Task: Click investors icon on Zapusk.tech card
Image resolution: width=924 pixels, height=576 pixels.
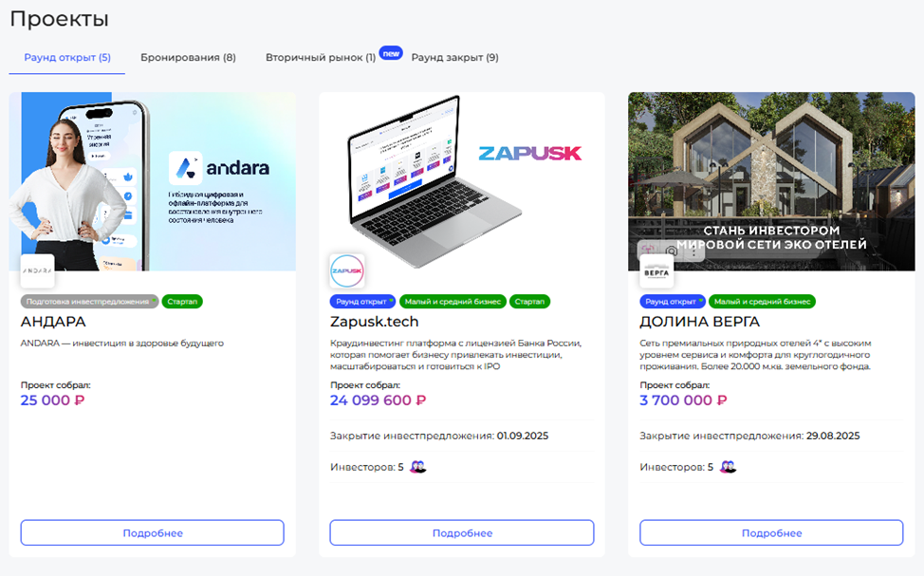Action: tap(417, 467)
